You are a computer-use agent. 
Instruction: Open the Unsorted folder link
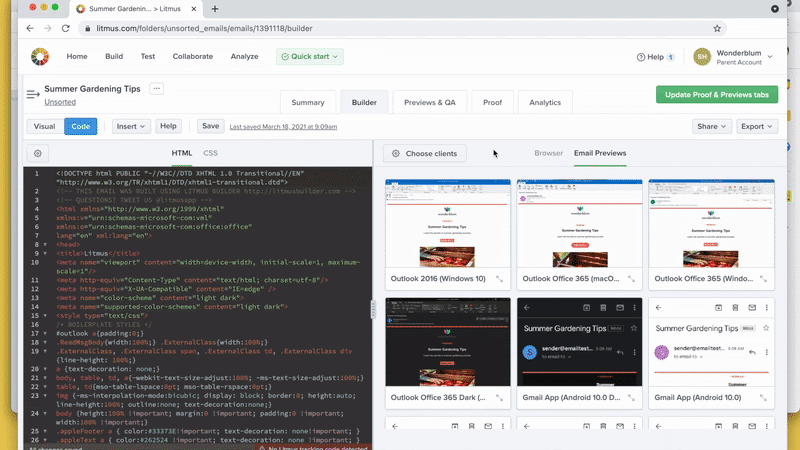point(60,102)
